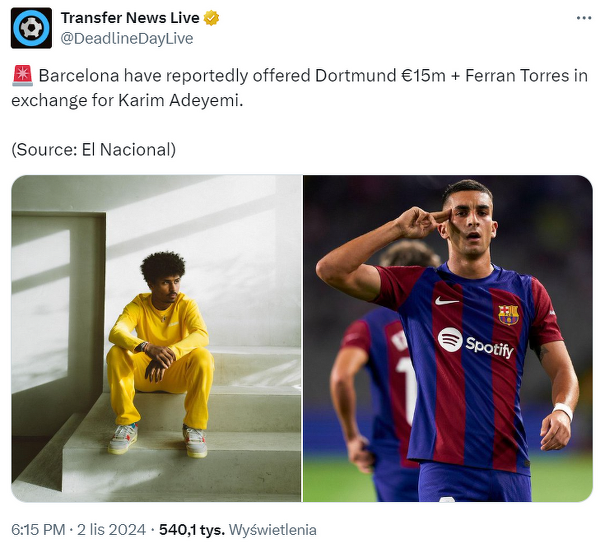
Task: Click the 540,1 tys. view count
Action: 192,530
